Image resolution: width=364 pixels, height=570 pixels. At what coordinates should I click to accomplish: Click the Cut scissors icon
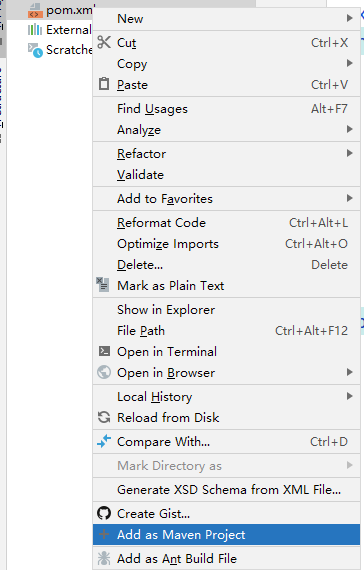(x=104, y=43)
